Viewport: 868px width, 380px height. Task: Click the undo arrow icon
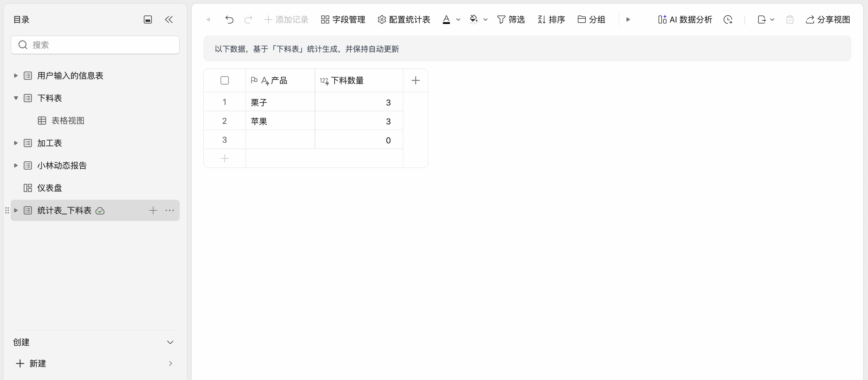229,20
